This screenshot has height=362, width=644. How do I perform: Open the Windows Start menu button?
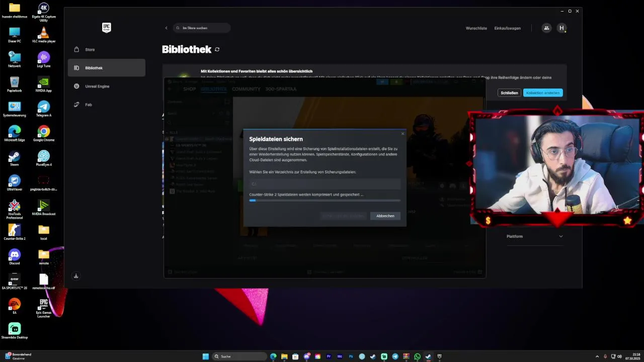205,356
